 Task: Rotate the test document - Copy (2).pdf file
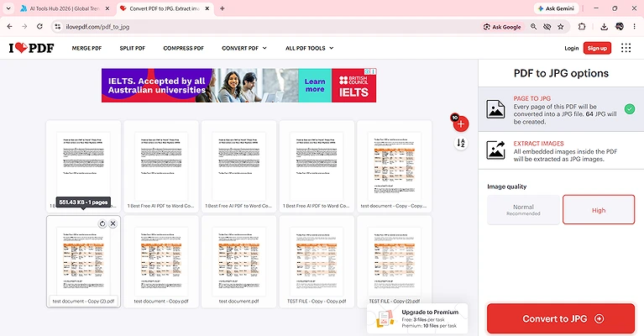pyautogui.click(x=102, y=223)
